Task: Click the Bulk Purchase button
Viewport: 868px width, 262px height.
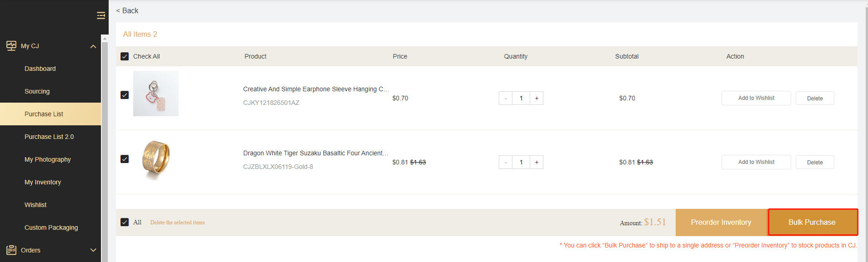Action: [x=812, y=222]
